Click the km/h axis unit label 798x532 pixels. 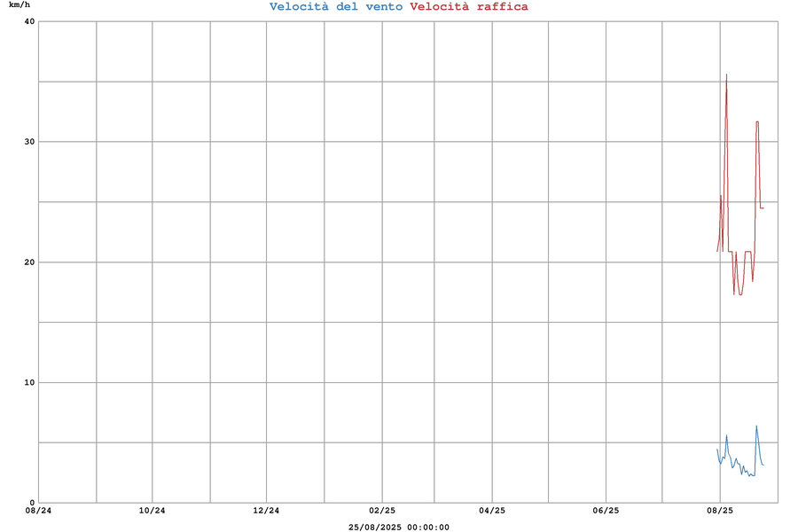tap(20, 4)
